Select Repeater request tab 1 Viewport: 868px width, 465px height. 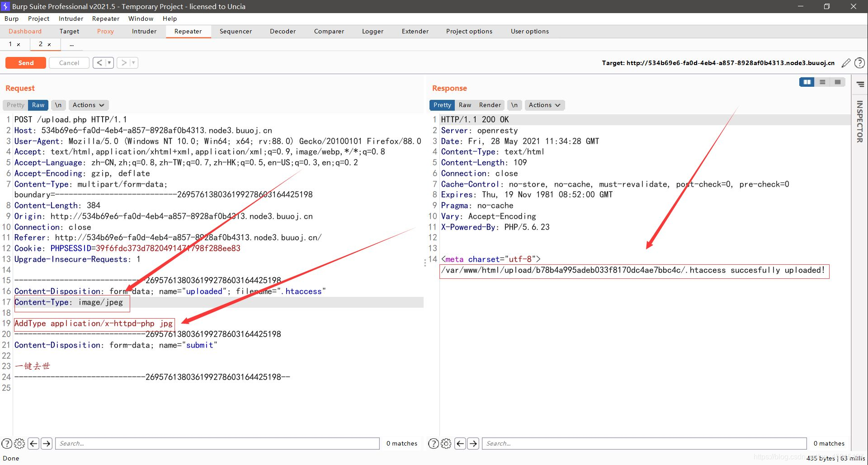pyautogui.click(x=10, y=44)
